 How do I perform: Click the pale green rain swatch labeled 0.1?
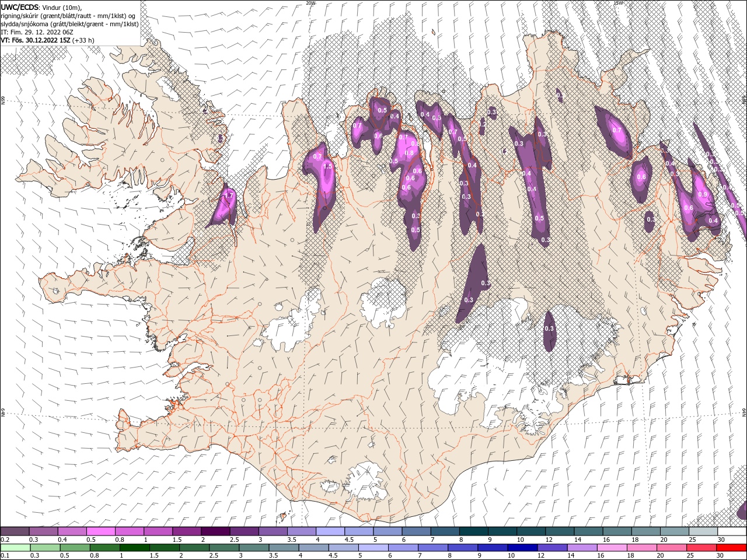point(15,547)
